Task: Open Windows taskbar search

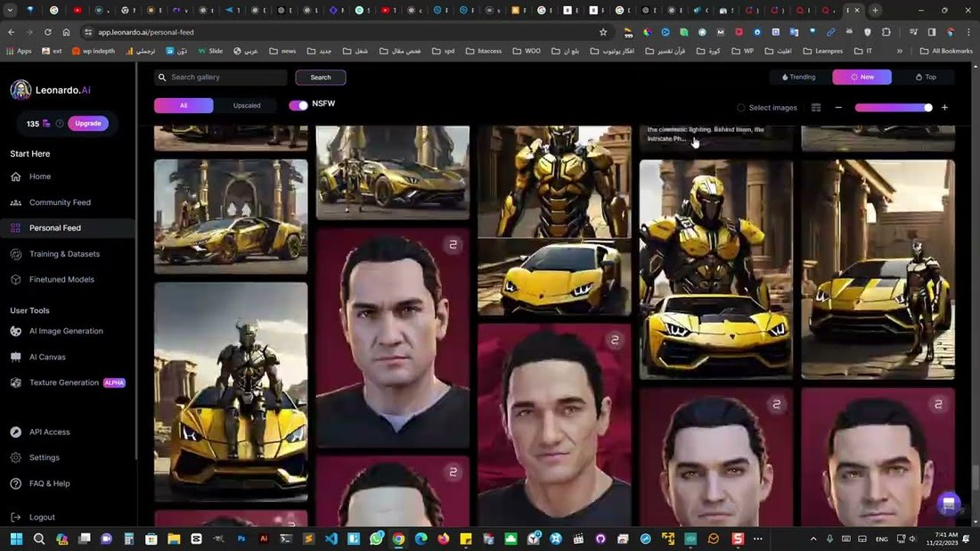Action: coord(38,539)
